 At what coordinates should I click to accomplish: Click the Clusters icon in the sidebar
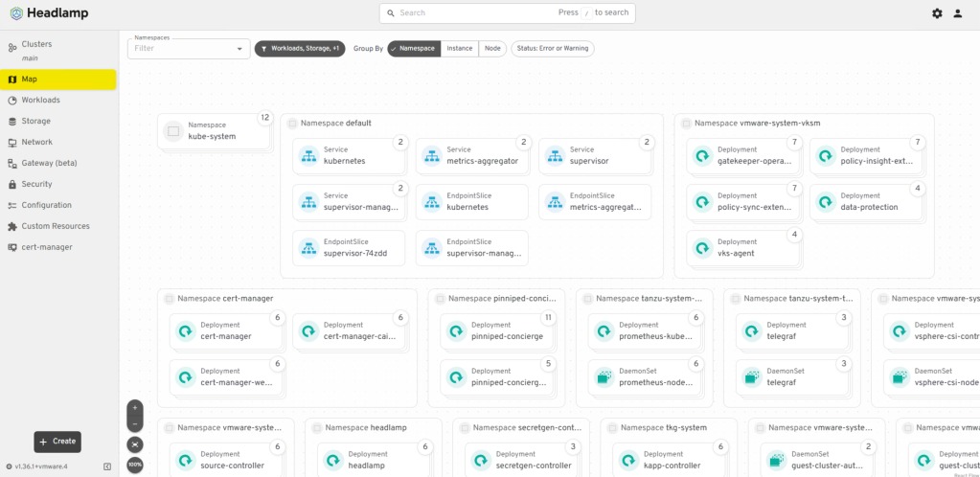(x=11, y=48)
